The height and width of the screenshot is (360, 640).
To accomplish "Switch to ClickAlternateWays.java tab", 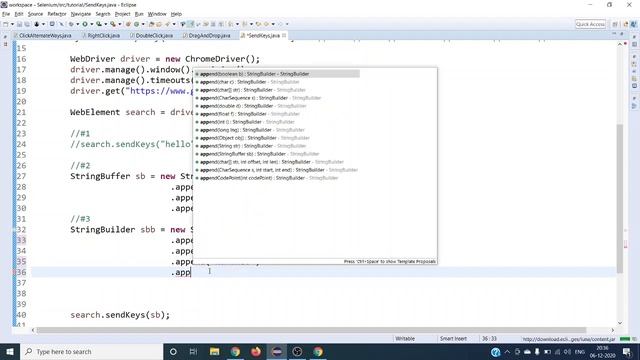I will point(42,36).
